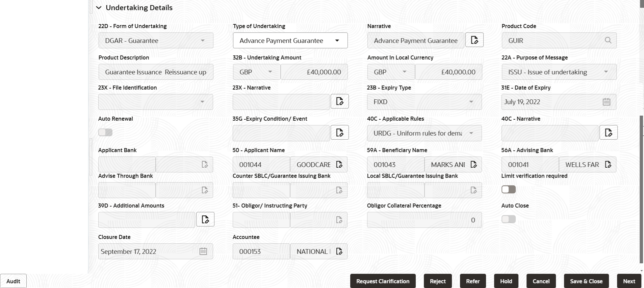644x288 pixels.
Task: Open the 40C Applicable Rules dropdown
Action: pos(424,133)
